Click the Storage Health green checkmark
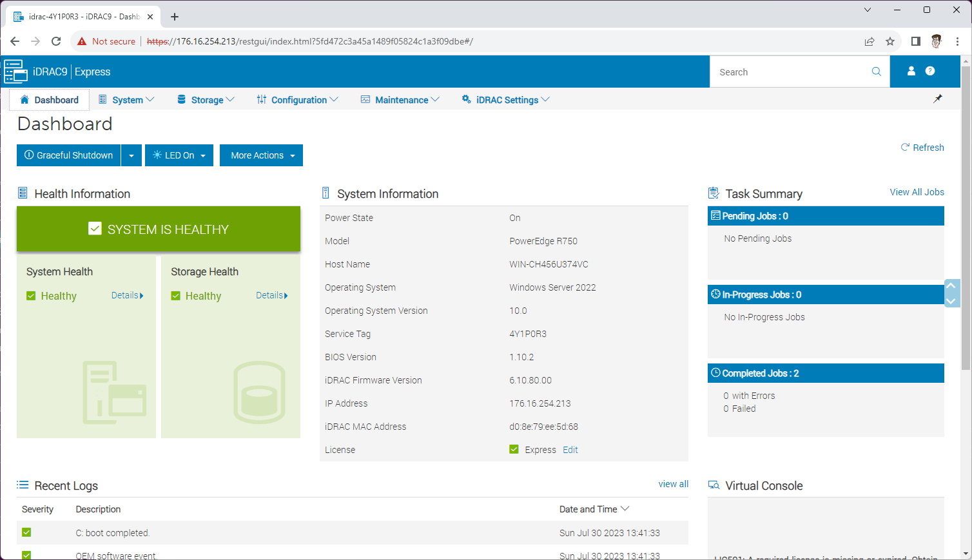The image size is (972, 560). pos(175,296)
